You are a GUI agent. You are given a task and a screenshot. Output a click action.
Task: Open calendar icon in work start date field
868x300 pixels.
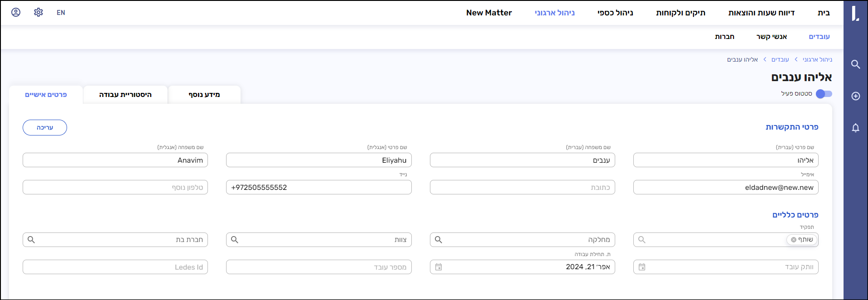439,267
